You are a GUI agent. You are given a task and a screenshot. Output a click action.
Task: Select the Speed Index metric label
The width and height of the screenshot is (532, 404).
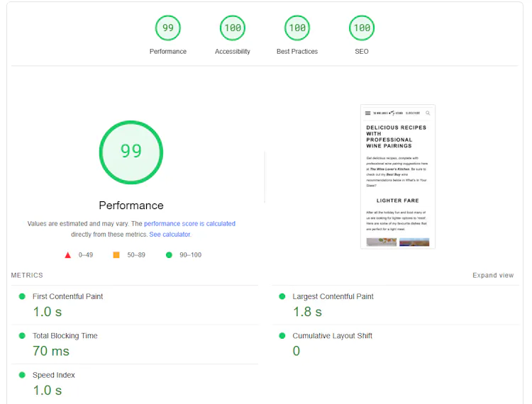[x=54, y=375]
